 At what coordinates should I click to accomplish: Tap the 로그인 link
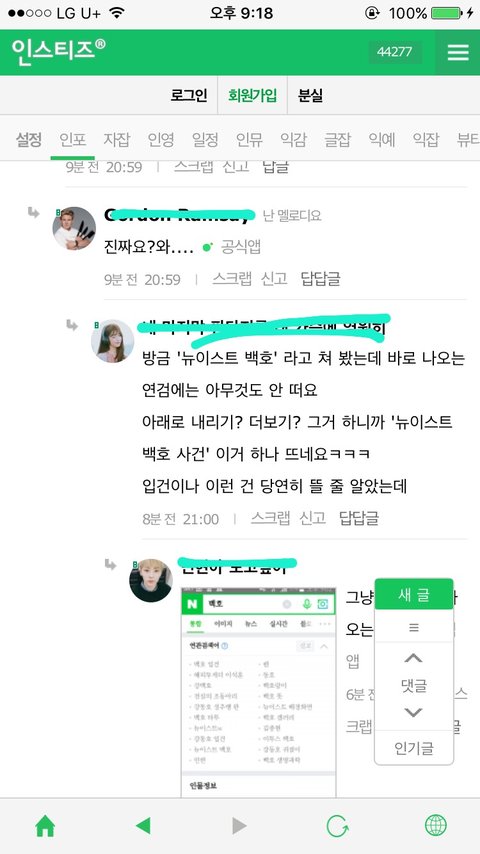click(x=189, y=96)
